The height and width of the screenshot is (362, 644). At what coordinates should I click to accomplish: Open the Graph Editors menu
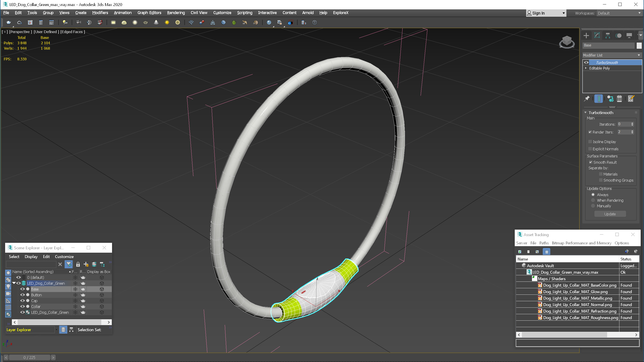click(149, 13)
